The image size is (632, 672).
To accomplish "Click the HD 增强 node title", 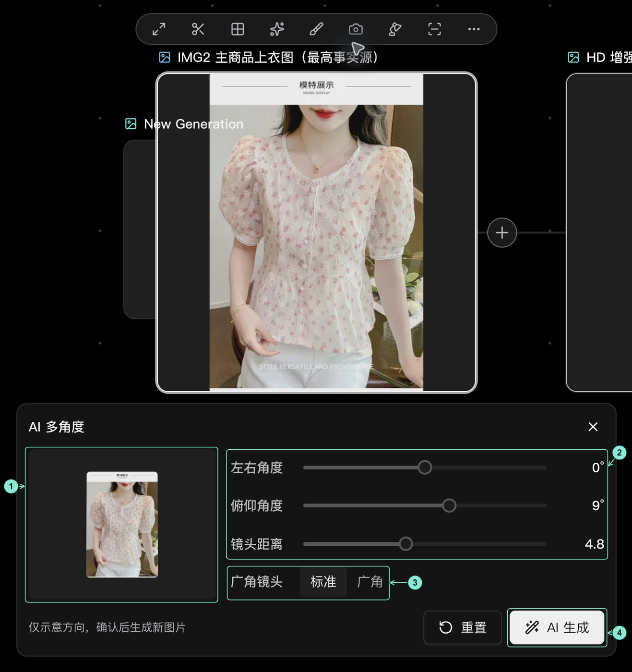I will click(609, 58).
